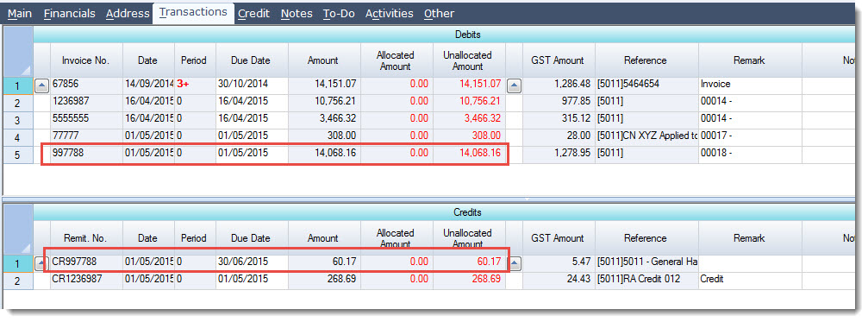868x322 pixels.
Task: Switch to the Credit tab
Action: click(254, 13)
